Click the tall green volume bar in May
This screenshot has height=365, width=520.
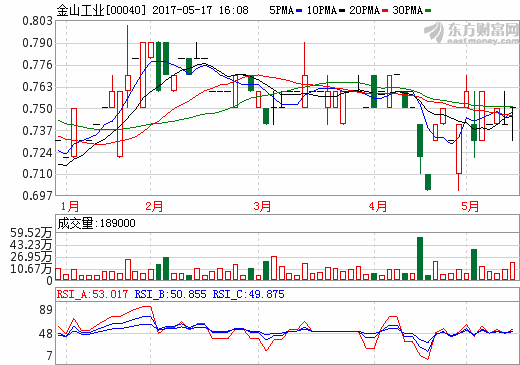coord(474,264)
